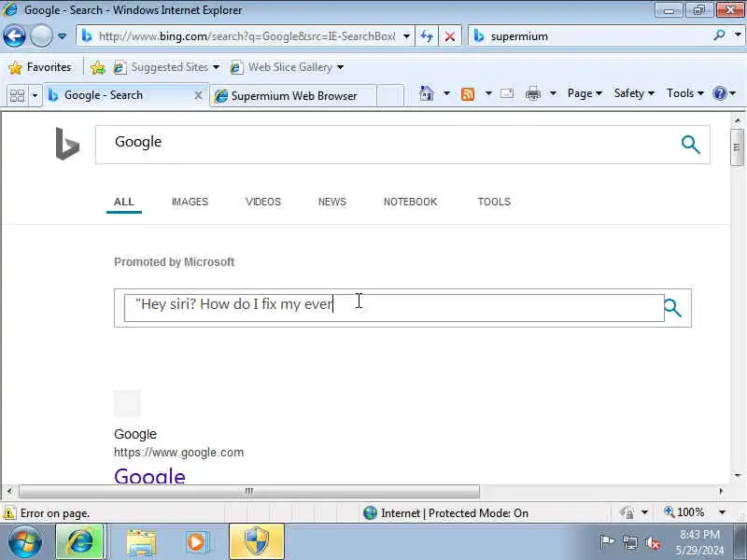Close the Google - Search tab
The image size is (747, 560).
coord(198,96)
